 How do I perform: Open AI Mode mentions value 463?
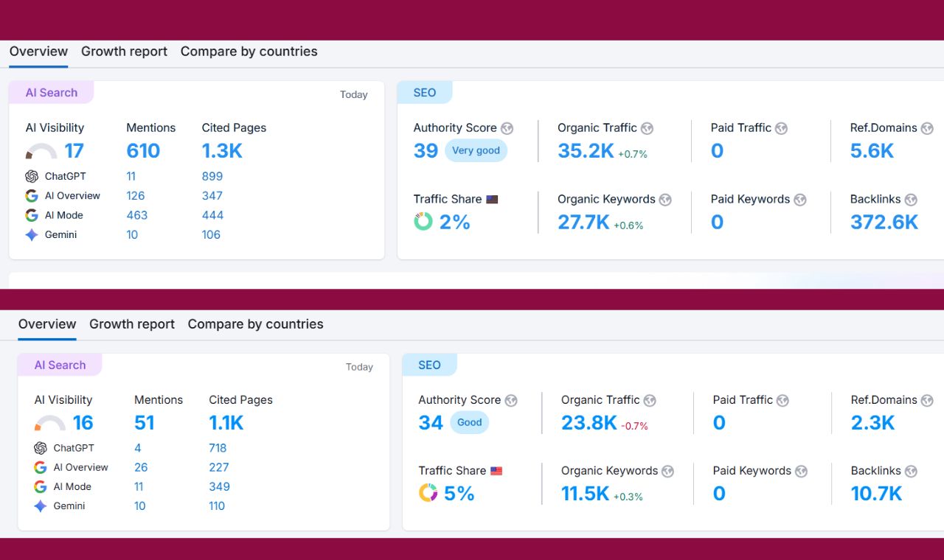(x=137, y=215)
